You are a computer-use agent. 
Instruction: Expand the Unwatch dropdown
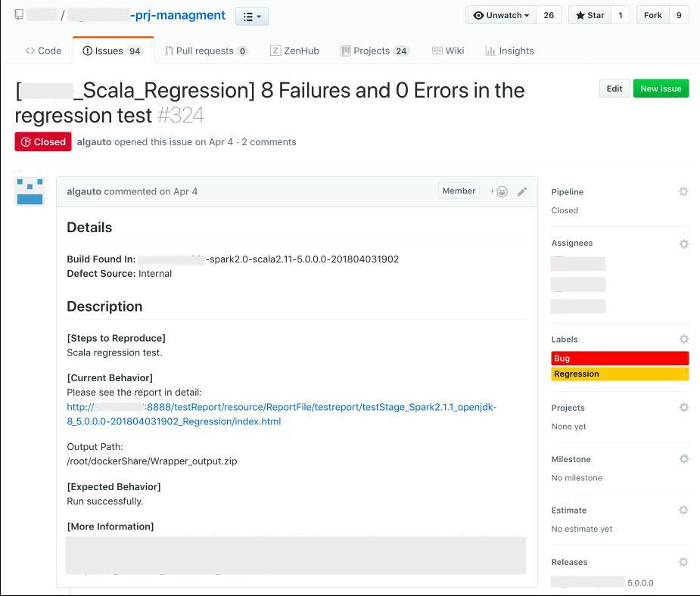(501, 15)
